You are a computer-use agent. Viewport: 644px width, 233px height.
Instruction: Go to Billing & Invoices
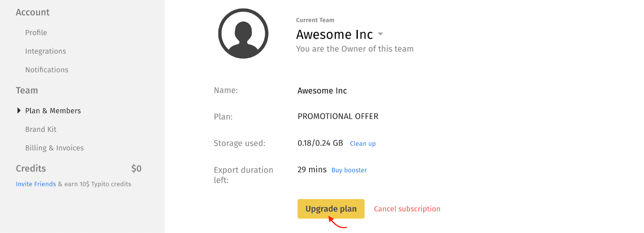54,148
